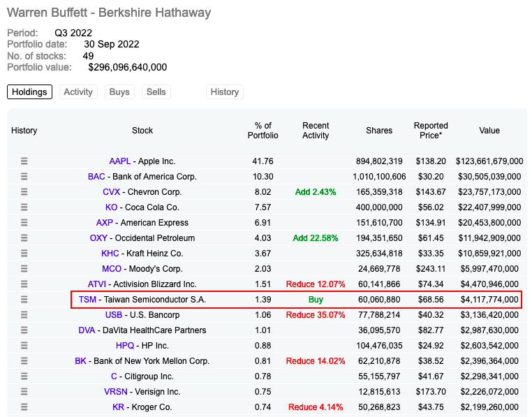The width and height of the screenshot is (532, 417).
Task: Sort by the Shares column header
Action: pyautogui.click(x=379, y=131)
